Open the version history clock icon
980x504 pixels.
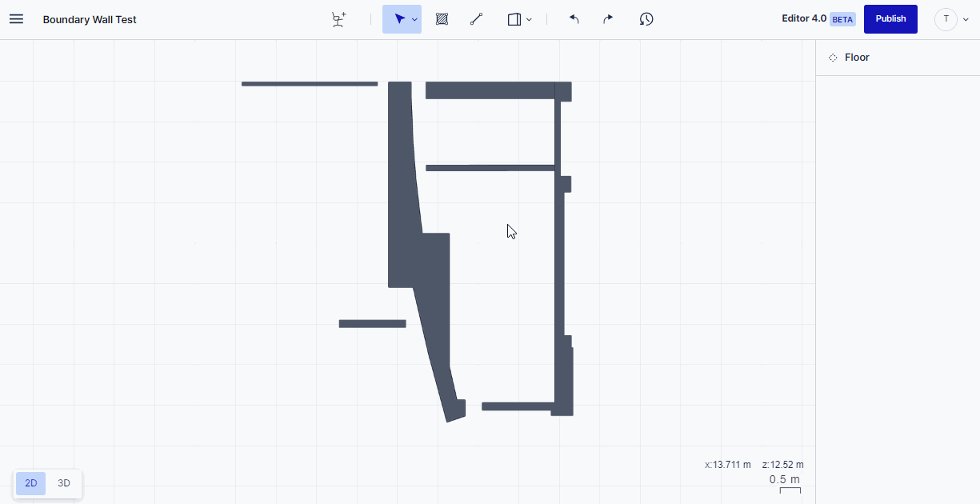(x=646, y=18)
